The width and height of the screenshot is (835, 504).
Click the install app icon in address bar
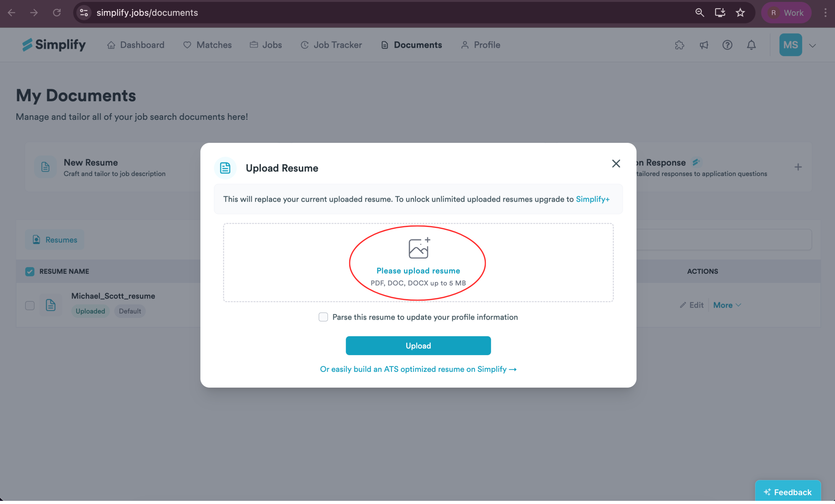pyautogui.click(x=720, y=13)
